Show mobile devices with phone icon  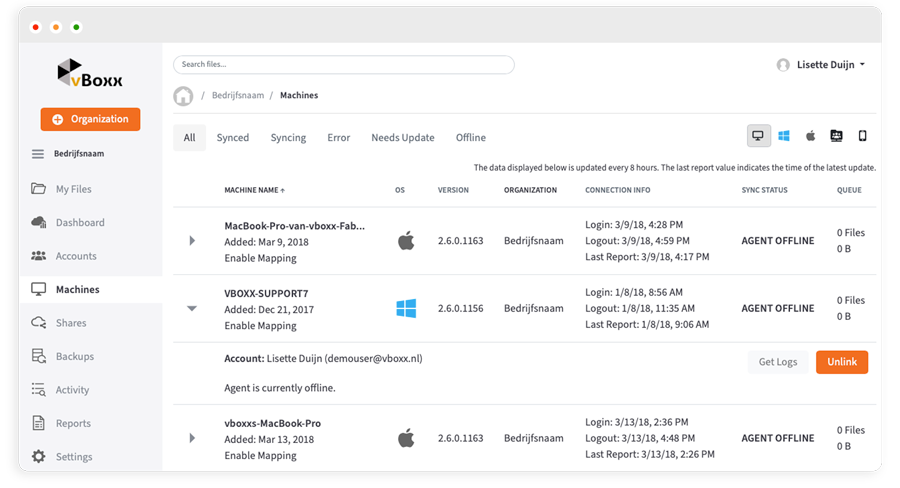coord(862,137)
